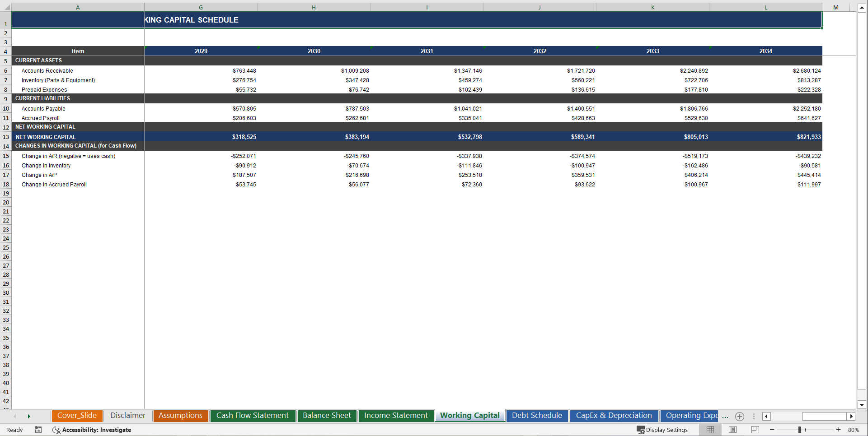The image size is (868, 436).
Task: Zoom in using the plus icon
Action: 838,430
